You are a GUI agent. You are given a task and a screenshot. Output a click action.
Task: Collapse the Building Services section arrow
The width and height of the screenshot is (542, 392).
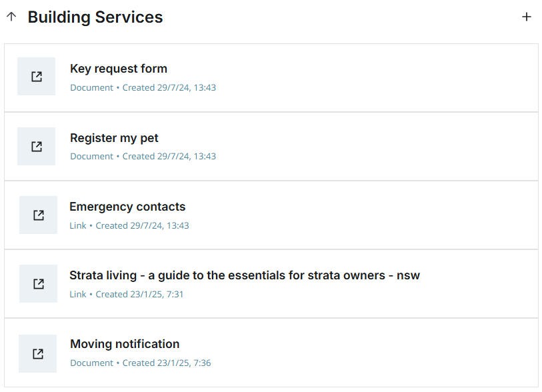[x=11, y=17]
